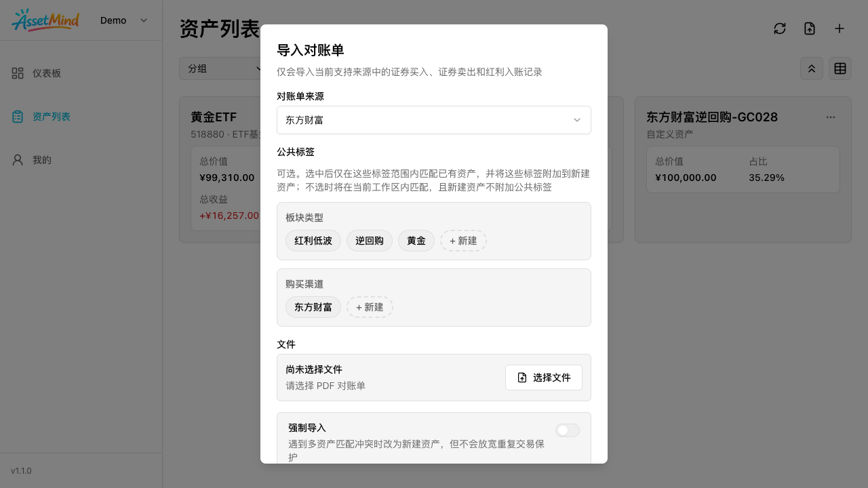Click + 新建 under 板块类型
The image size is (868, 488).
[x=463, y=241]
